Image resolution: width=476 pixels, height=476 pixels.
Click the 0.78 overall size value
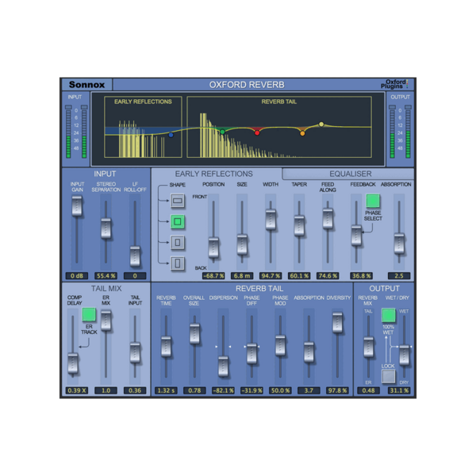pos(194,390)
